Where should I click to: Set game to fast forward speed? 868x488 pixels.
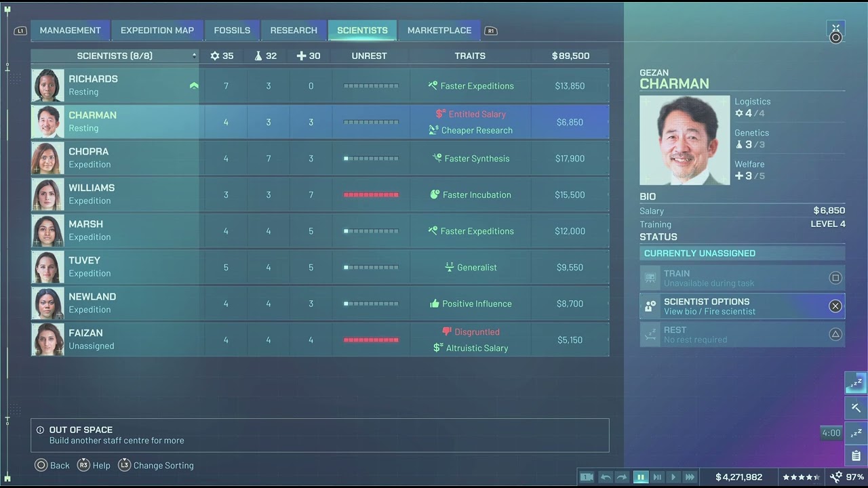[x=690, y=477]
